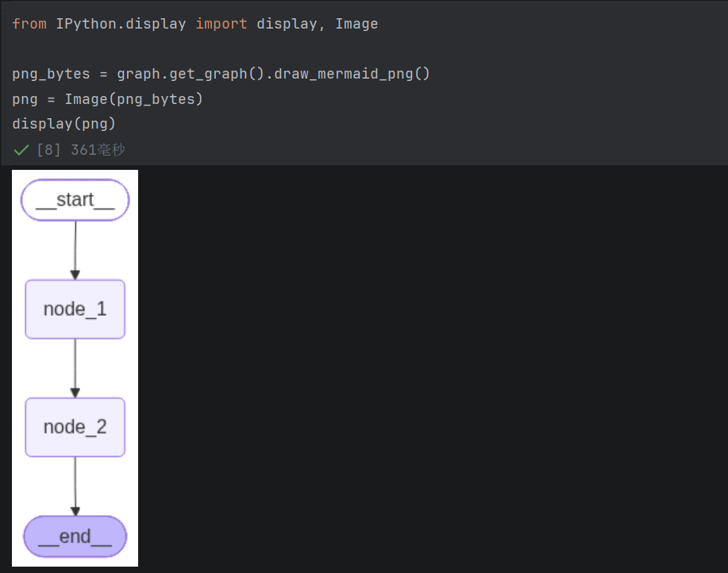Click the green execution checkmark icon
The height and width of the screenshot is (573, 728).
click(x=21, y=150)
